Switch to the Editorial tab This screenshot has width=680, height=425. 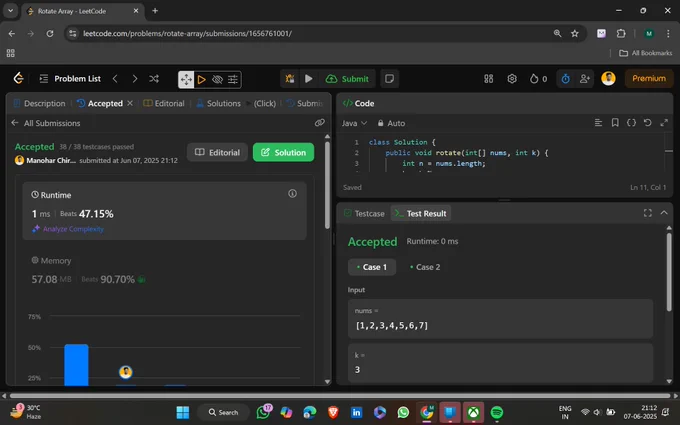(164, 103)
